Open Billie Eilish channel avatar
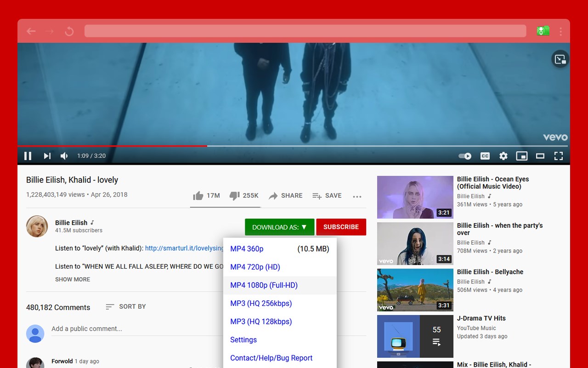Image resolution: width=588 pixels, height=368 pixels. (37, 226)
